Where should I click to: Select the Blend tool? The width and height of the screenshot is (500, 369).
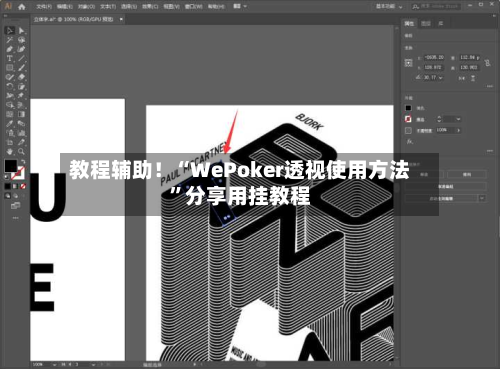click(x=21, y=124)
